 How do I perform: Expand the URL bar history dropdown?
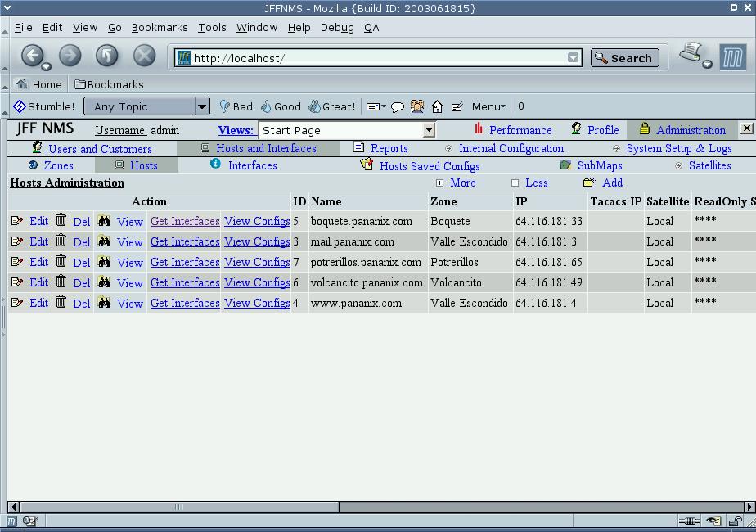click(x=574, y=58)
